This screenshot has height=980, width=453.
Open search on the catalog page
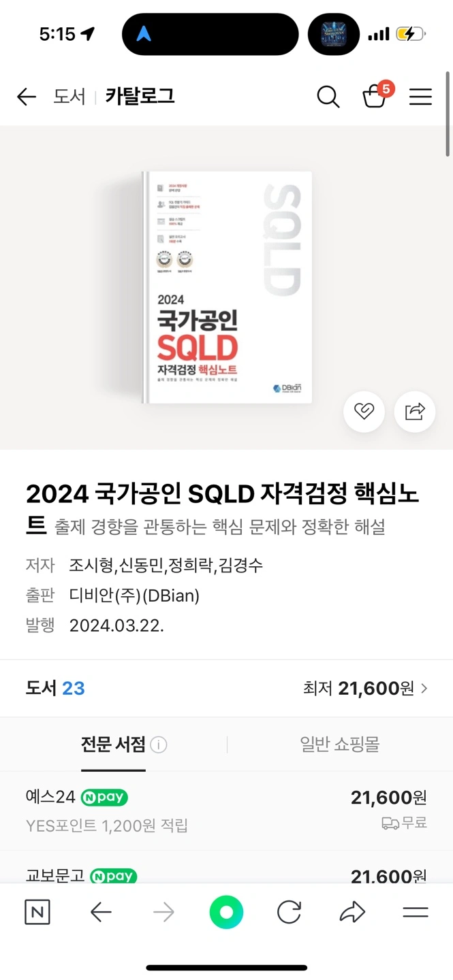(x=328, y=97)
